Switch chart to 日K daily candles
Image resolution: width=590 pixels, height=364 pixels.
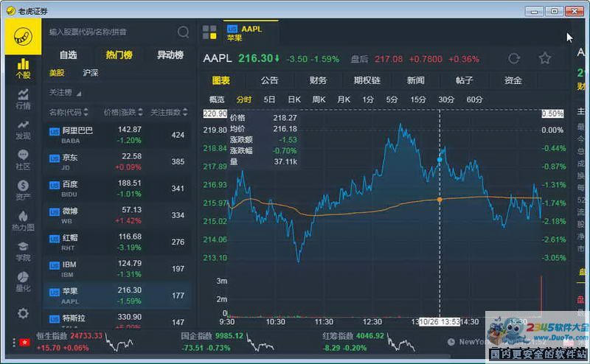(x=294, y=99)
